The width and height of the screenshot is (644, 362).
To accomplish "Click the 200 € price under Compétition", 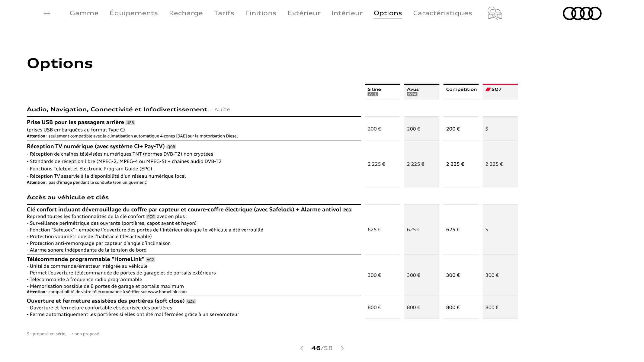I will pos(453,129).
